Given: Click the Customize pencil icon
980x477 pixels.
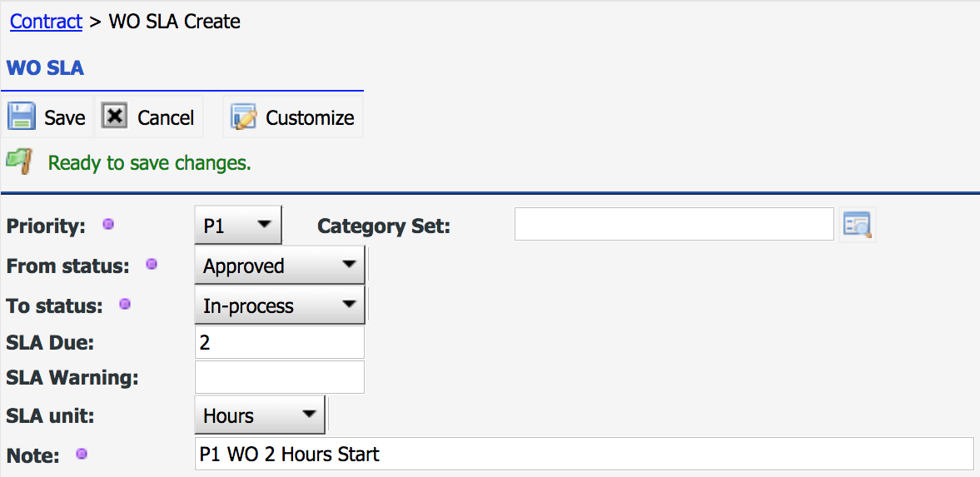Looking at the screenshot, I should pos(244,117).
